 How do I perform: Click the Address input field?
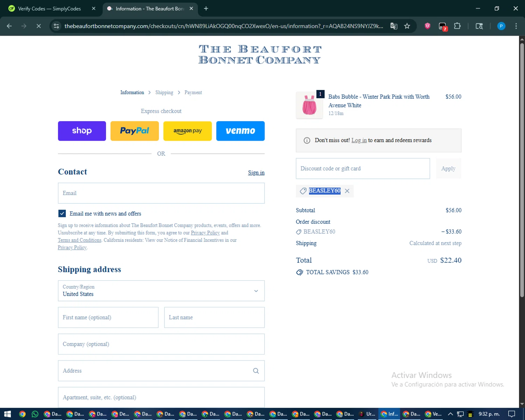point(161,371)
